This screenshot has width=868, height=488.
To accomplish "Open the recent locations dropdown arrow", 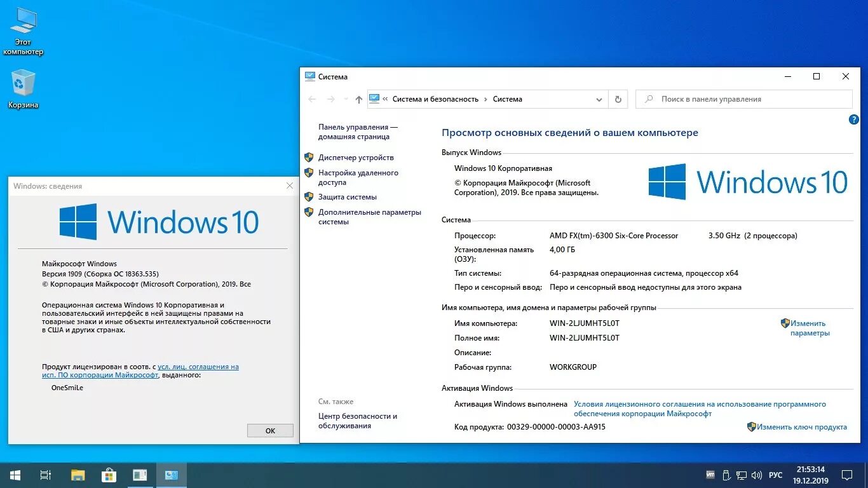I will pos(346,99).
